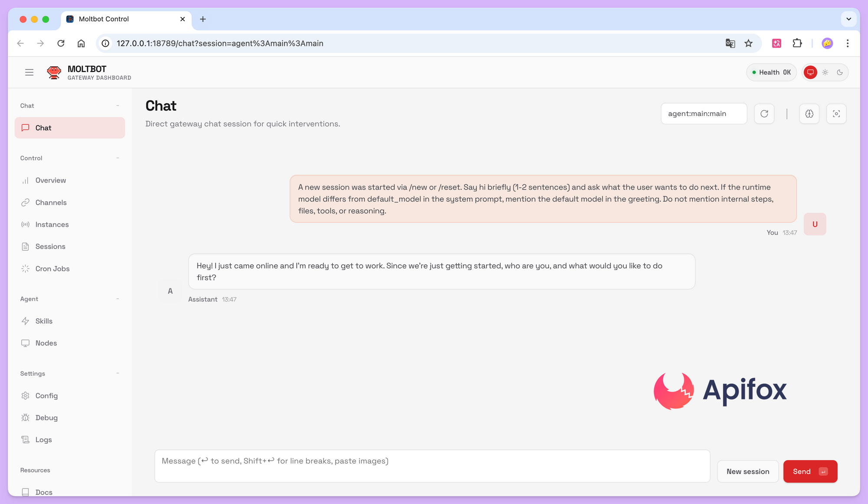Toggle assistant thinking brain icon

[x=809, y=114]
